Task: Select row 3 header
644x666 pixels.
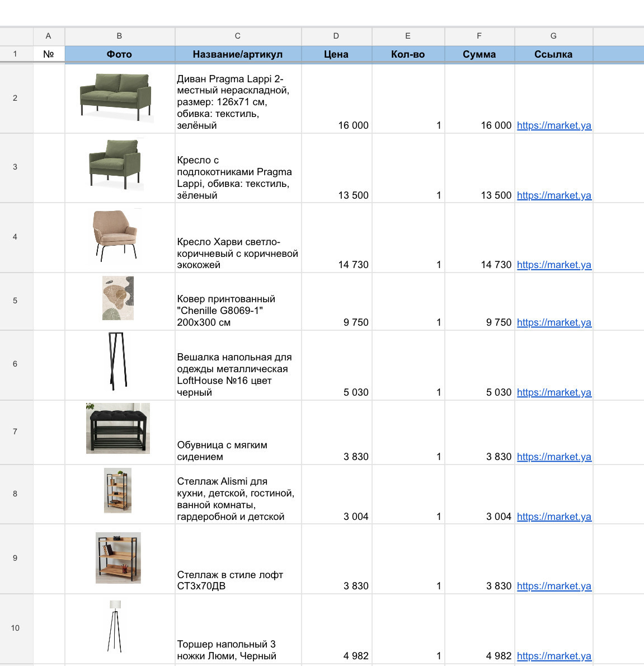Action: pos(17,167)
